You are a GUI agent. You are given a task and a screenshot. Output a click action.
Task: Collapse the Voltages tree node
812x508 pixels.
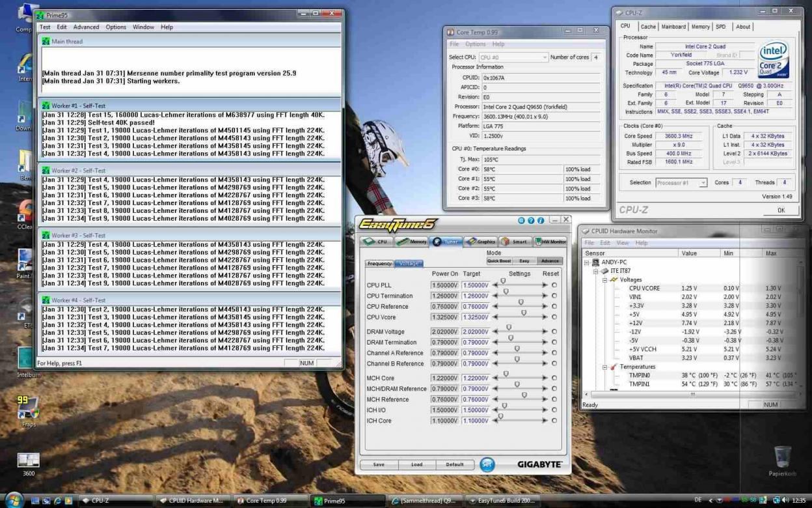[605, 280]
